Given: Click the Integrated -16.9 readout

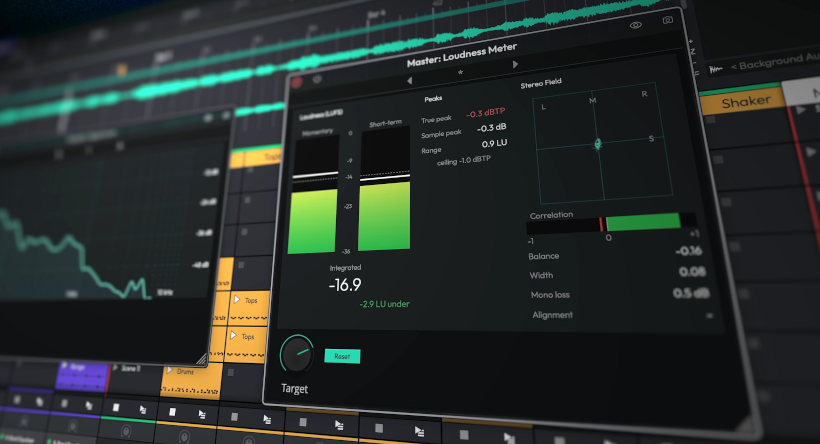Looking at the screenshot, I should [345, 284].
